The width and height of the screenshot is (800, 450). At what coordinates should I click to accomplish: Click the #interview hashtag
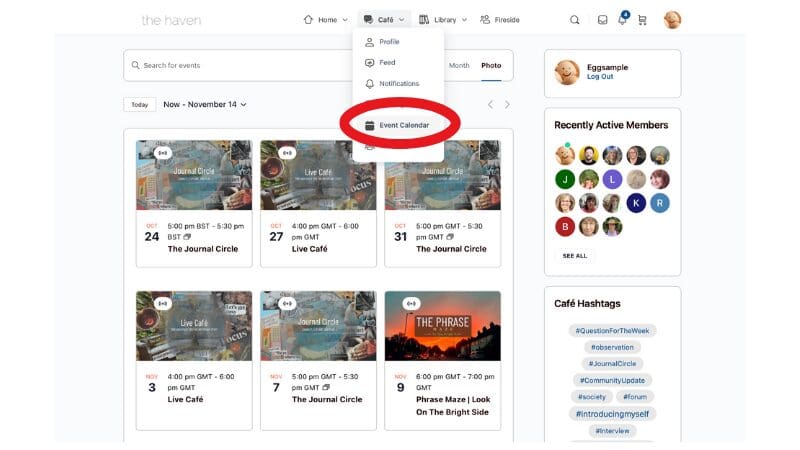[612, 431]
